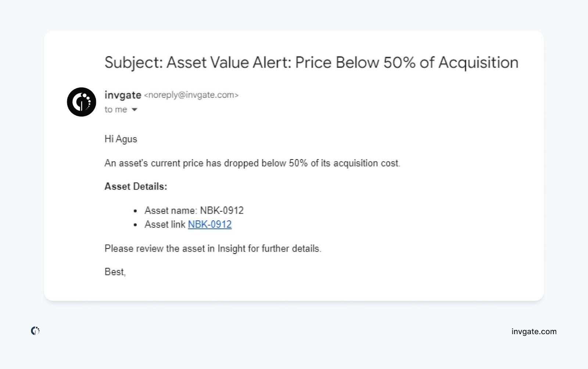Image resolution: width=588 pixels, height=369 pixels.
Task: Click the 'Asset name: NBK-0912' bullet text
Action: (194, 210)
